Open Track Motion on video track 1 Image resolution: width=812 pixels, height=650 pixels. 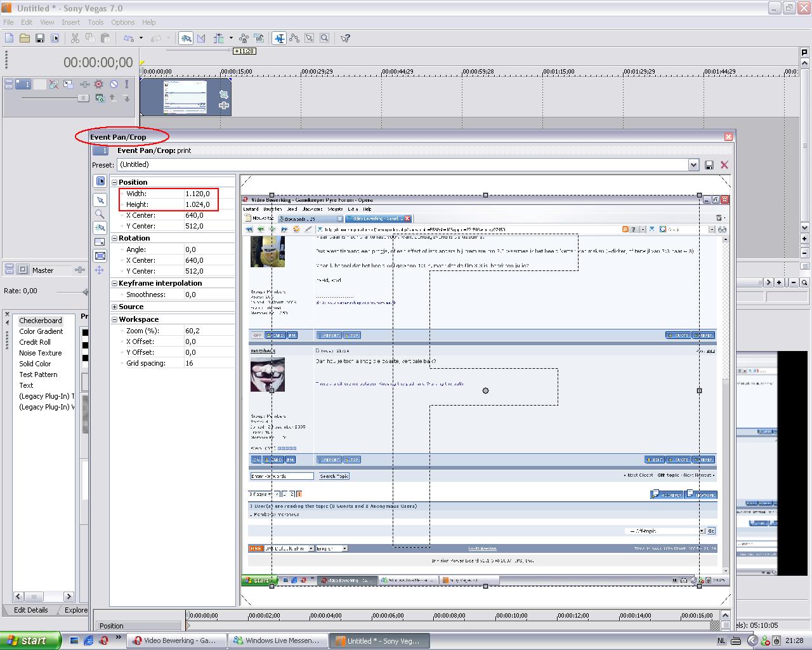[x=68, y=84]
